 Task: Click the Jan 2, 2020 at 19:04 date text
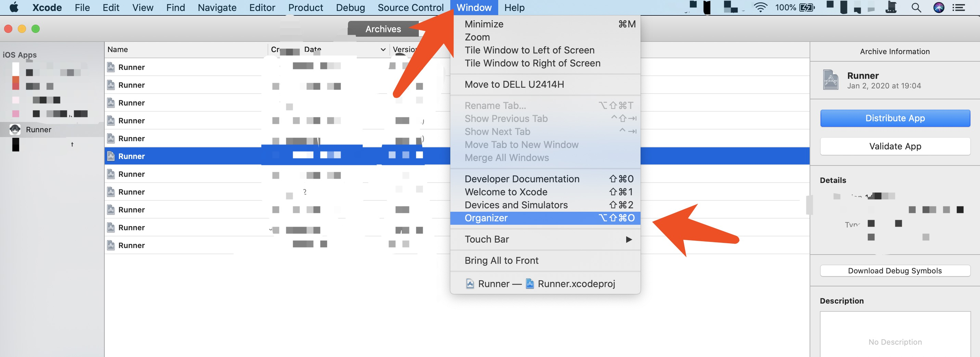pyautogui.click(x=884, y=86)
